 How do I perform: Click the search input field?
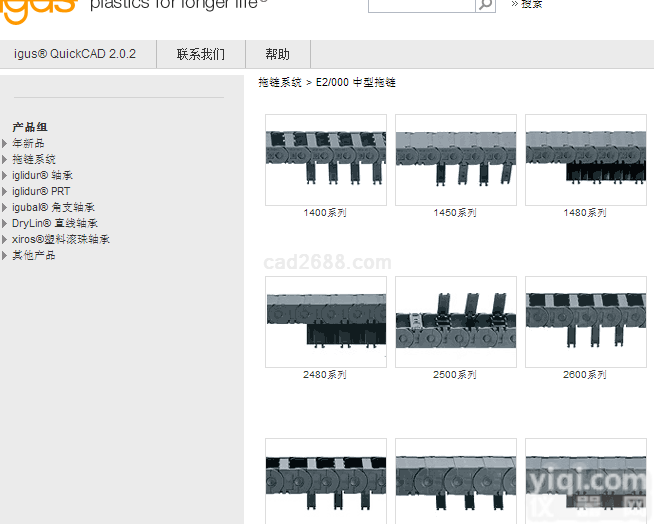tap(421, 5)
